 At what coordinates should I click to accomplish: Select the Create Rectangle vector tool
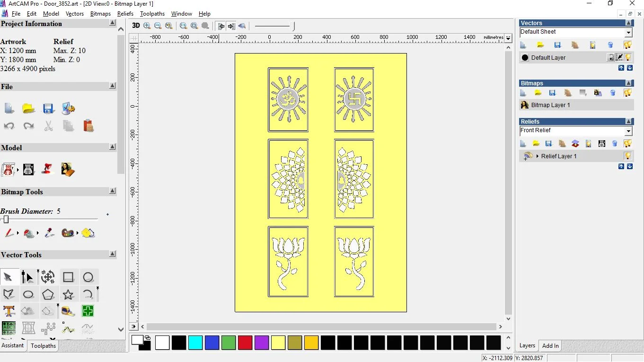click(x=68, y=277)
